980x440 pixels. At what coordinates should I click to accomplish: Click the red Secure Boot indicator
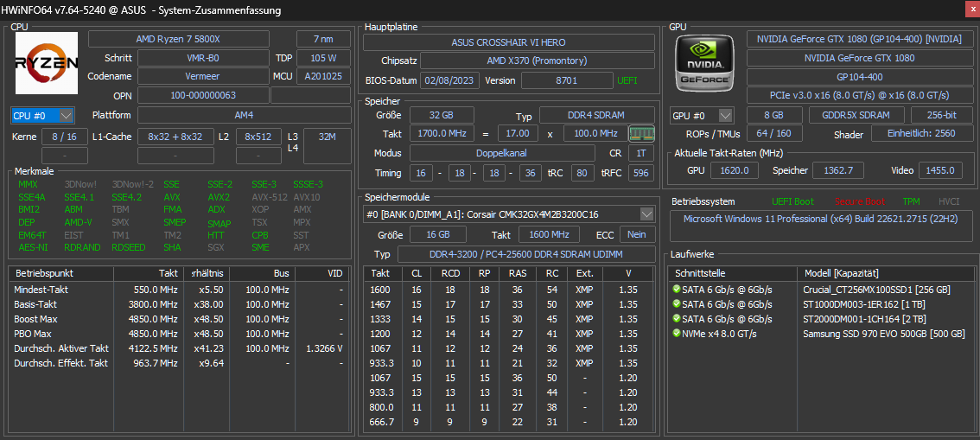point(859,201)
